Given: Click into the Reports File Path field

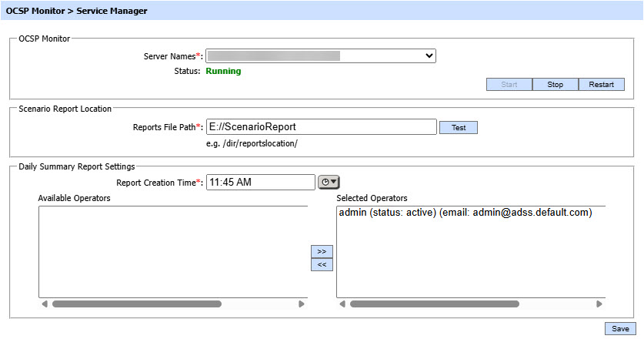Looking at the screenshot, I should 321,127.
